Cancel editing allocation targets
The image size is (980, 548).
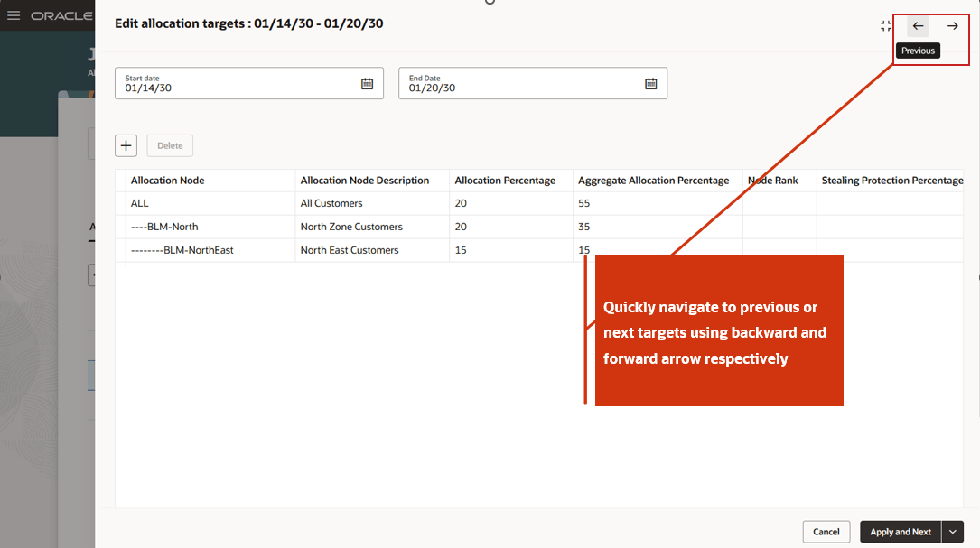(826, 532)
